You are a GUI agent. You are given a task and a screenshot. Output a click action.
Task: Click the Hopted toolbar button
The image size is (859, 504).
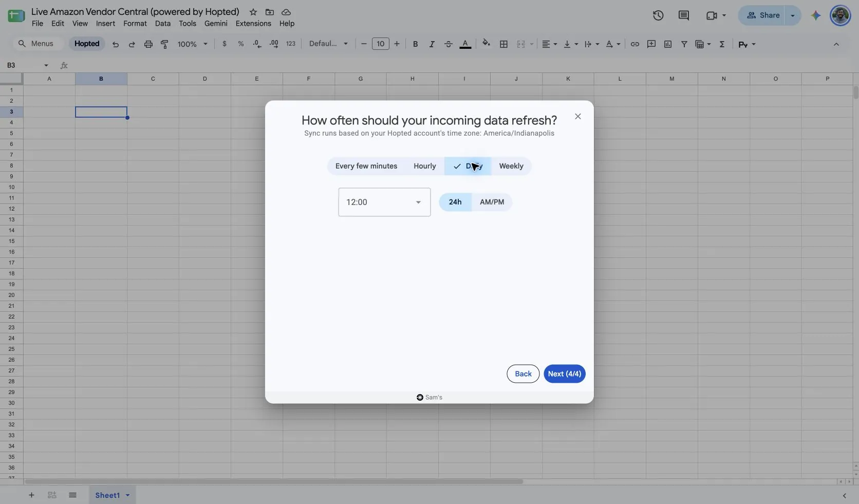tap(87, 44)
